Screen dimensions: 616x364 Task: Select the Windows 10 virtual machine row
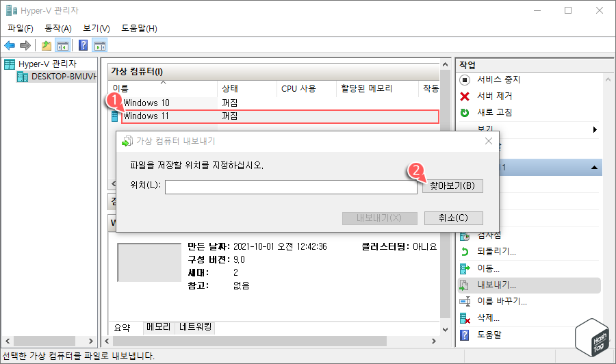point(274,103)
